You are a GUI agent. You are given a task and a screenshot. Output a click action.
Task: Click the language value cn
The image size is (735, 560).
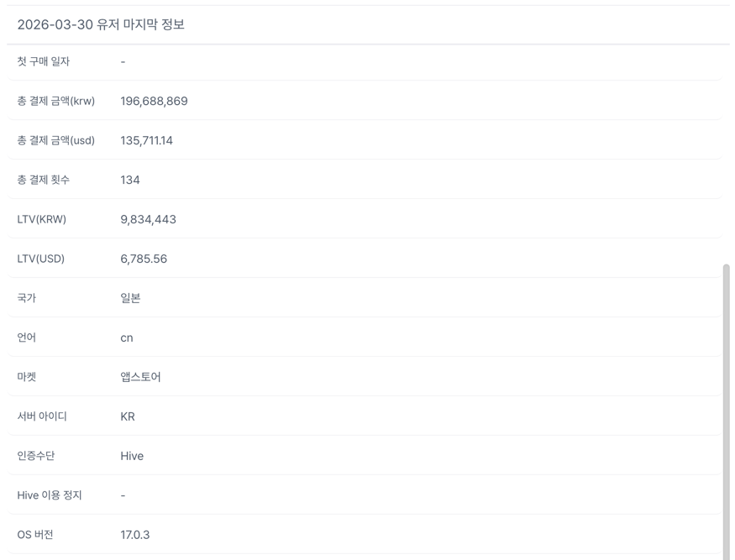[127, 338]
